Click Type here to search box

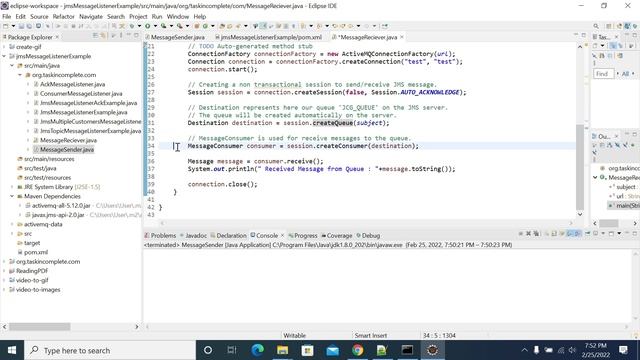(x=111, y=350)
